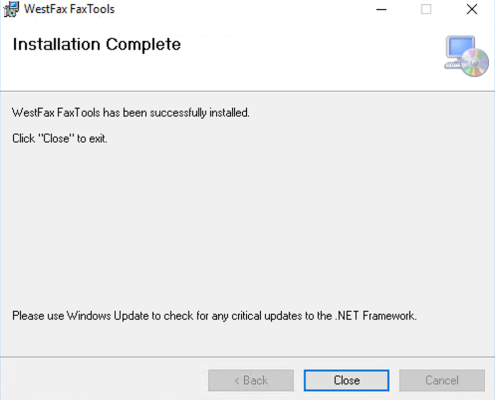This screenshot has width=495, height=400.
Task: Click the 'Click "Close" to exit' text
Action: (x=60, y=138)
